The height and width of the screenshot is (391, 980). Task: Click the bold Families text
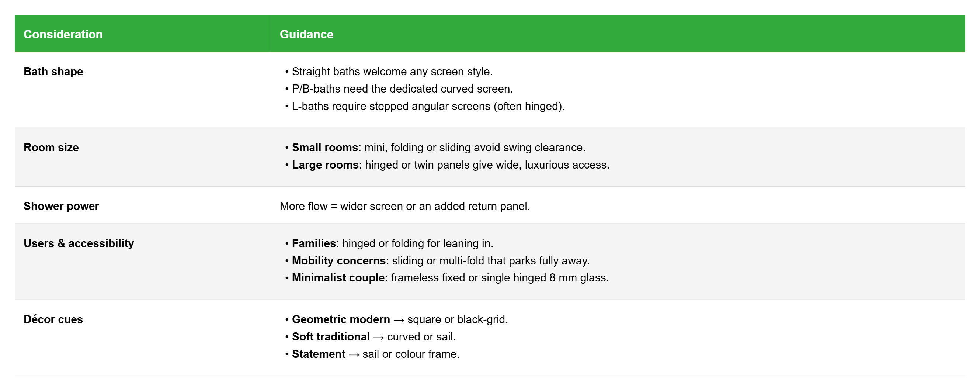(314, 243)
